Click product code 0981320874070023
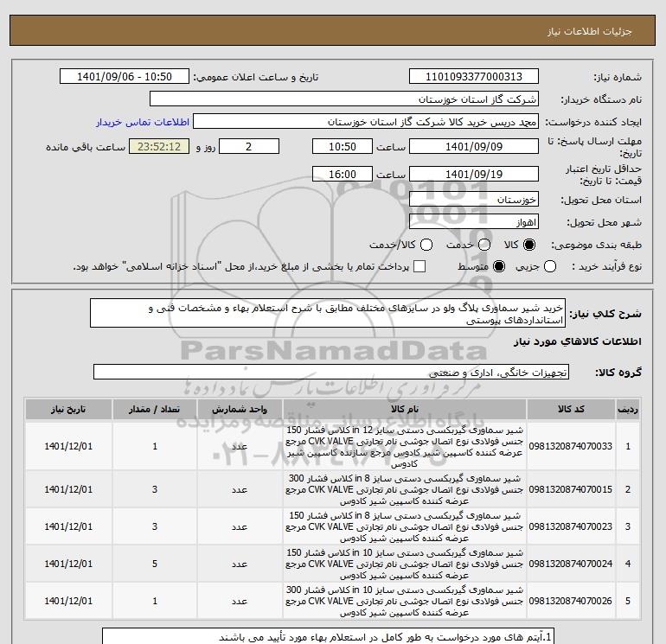Viewport: 666px width, 644px height. [x=571, y=526]
